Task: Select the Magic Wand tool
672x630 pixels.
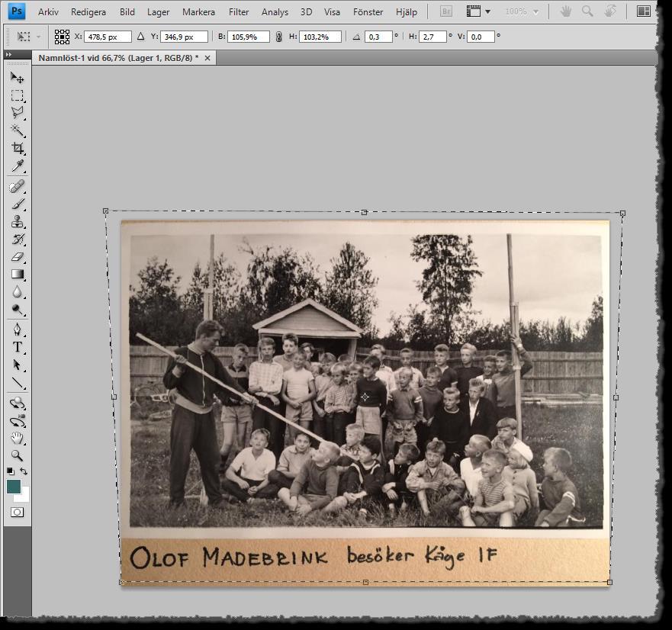Action: point(17,130)
